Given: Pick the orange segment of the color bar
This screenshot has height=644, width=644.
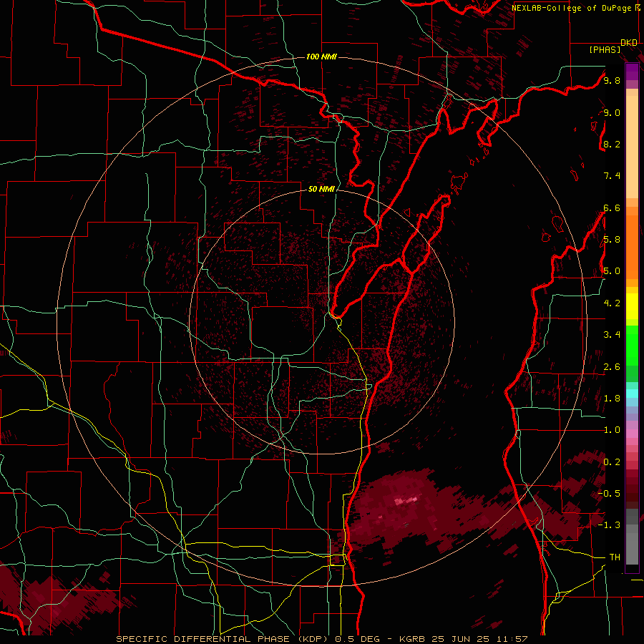Looking at the screenshot, I should point(632,247).
